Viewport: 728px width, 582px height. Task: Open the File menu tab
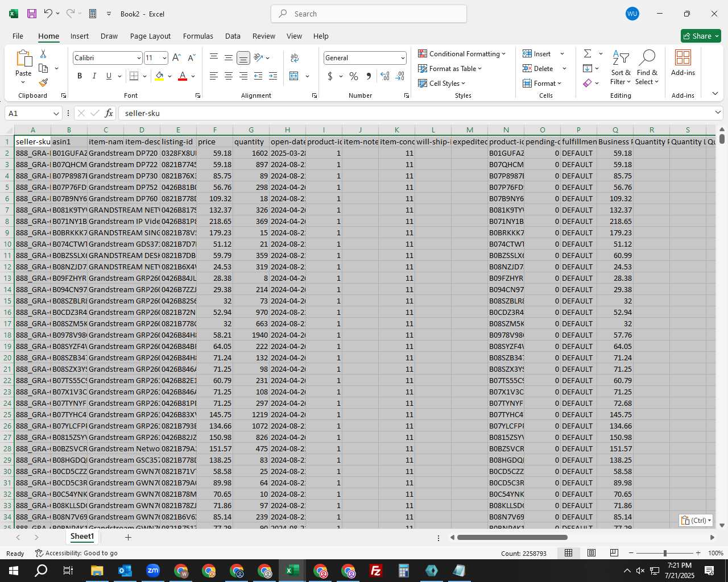(18, 36)
